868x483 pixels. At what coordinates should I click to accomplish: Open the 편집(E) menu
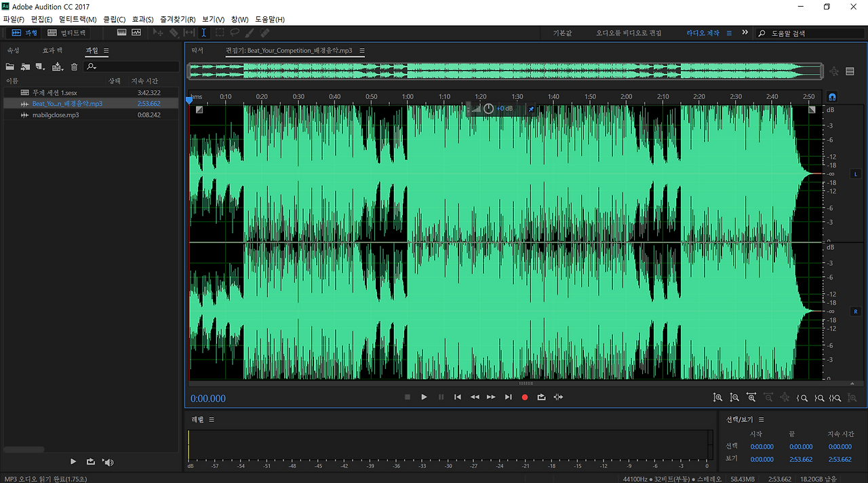tap(41, 19)
